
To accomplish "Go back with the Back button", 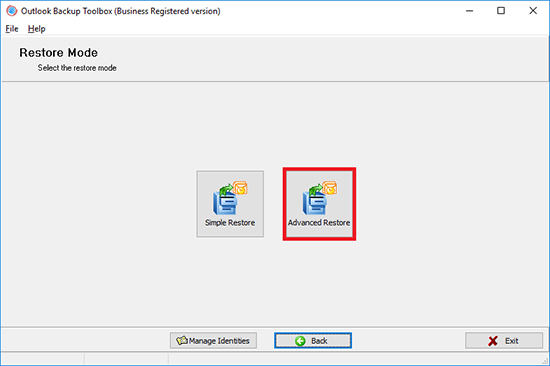I will pyautogui.click(x=313, y=340).
